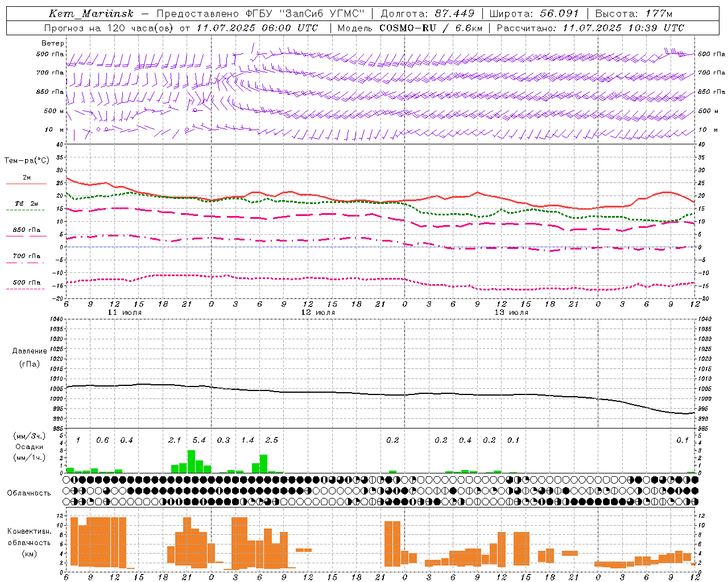Click the Широта: 56.091 value
Viewport: 728px width, 582px height.
tap(534, 14)
